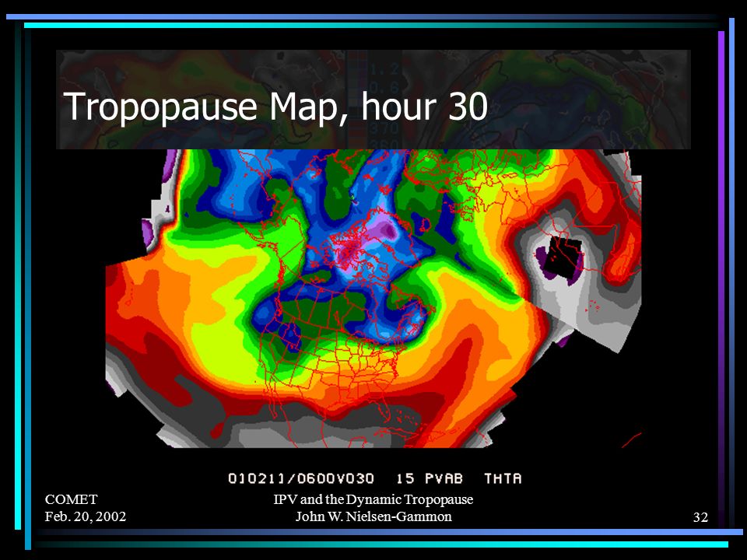Viewport: 747px width, 560px height.
Task: Click the '010211/0600V030' timestamp label
Action: (x=301, y=478)
